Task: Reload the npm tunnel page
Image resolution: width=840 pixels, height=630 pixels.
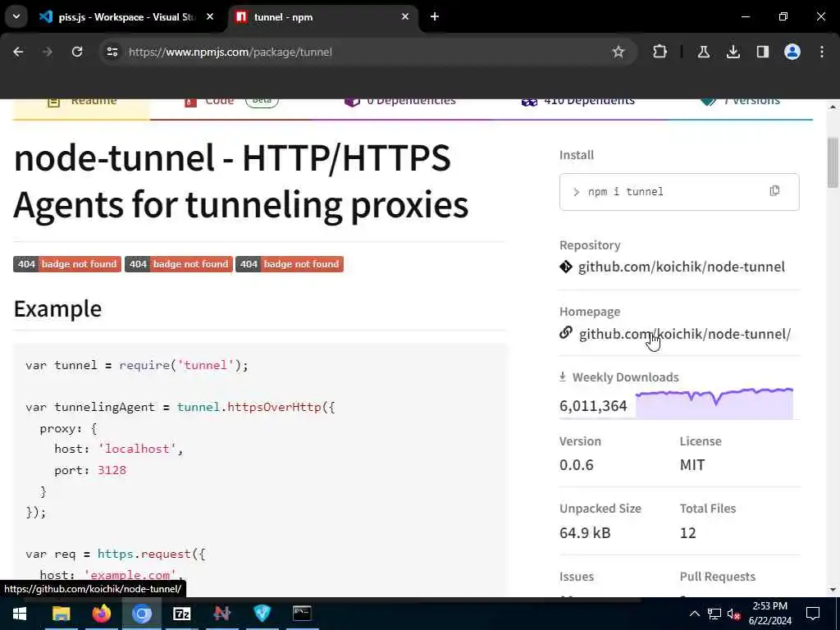Action: [x=77, y=52]
